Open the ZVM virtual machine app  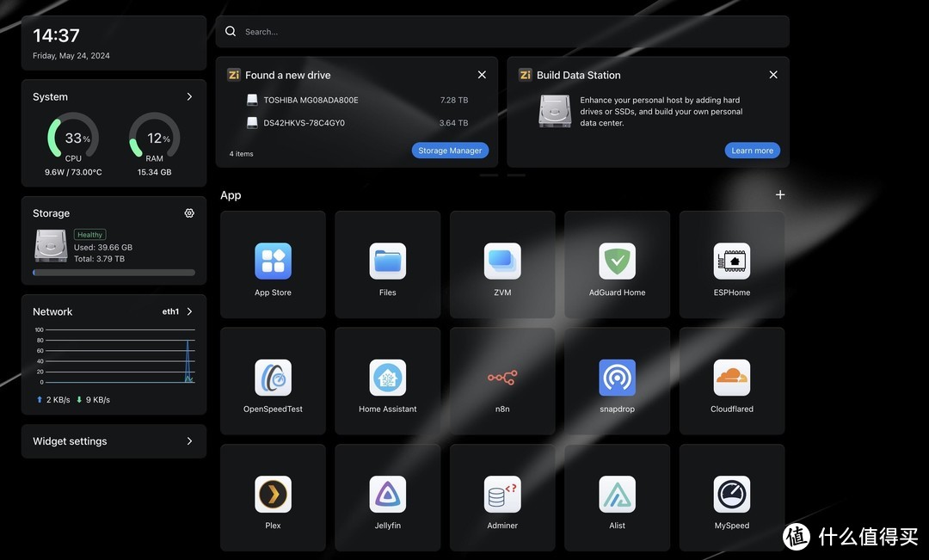pyautogui.click(x=502, y=262)
